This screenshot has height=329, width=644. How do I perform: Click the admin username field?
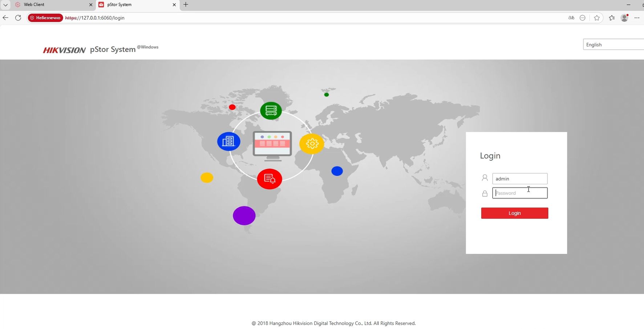pos(519,179)
